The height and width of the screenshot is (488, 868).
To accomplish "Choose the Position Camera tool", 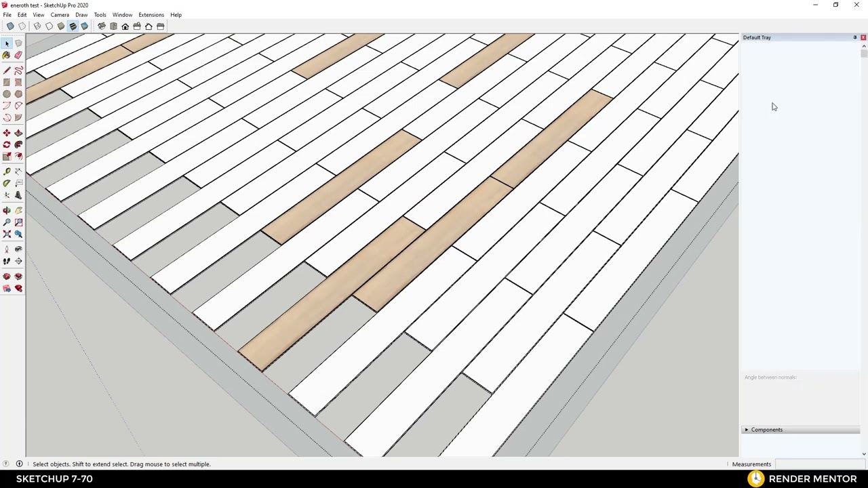I will (x=7, y=249).
